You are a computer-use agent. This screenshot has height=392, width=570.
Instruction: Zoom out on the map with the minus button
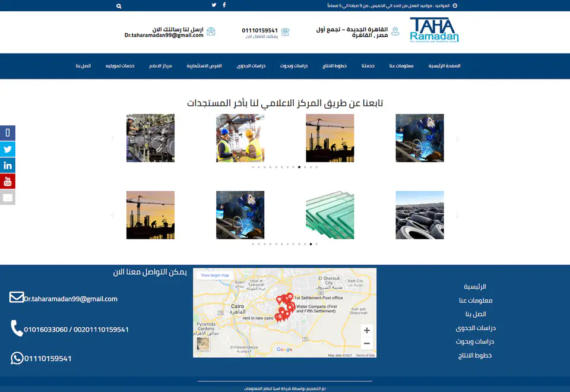pos(367,343)
